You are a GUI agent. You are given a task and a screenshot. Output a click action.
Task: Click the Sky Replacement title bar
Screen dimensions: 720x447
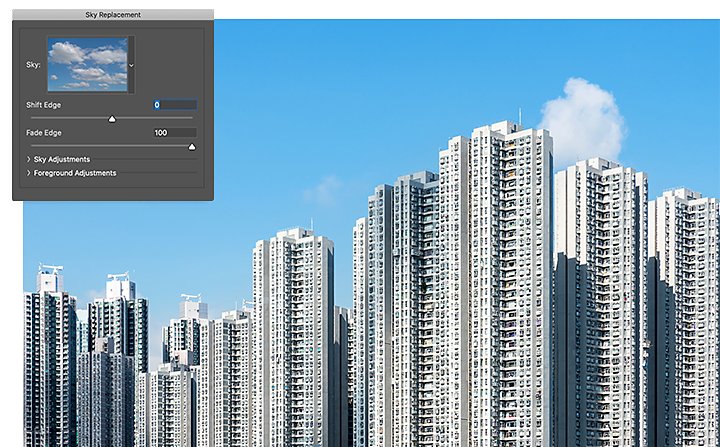coord(113,15)
